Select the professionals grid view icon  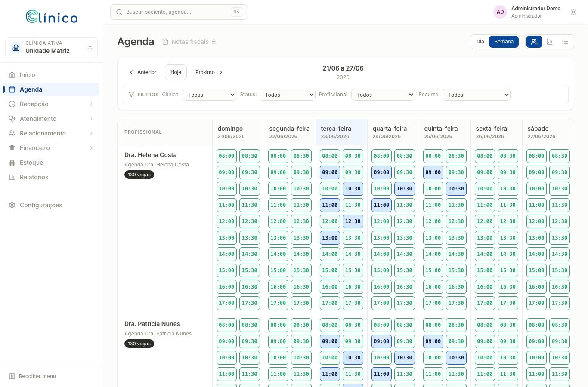click(x=534, y=42)
